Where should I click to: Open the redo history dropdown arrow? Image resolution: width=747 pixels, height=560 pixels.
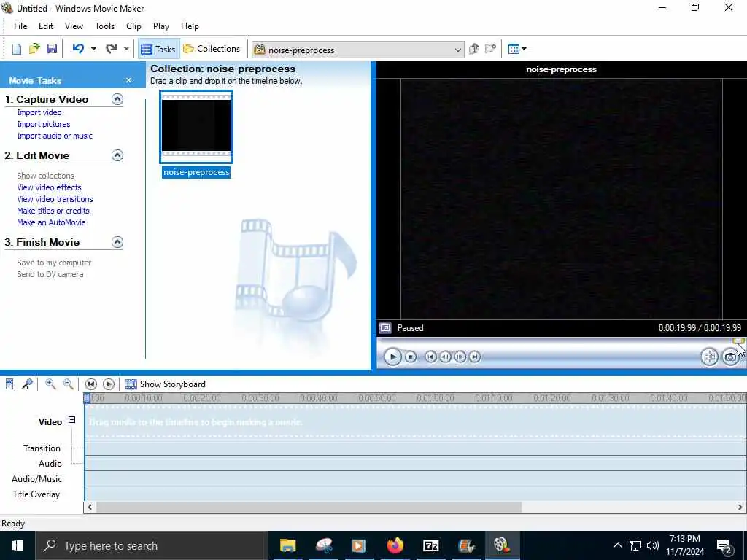click(126, 49)
